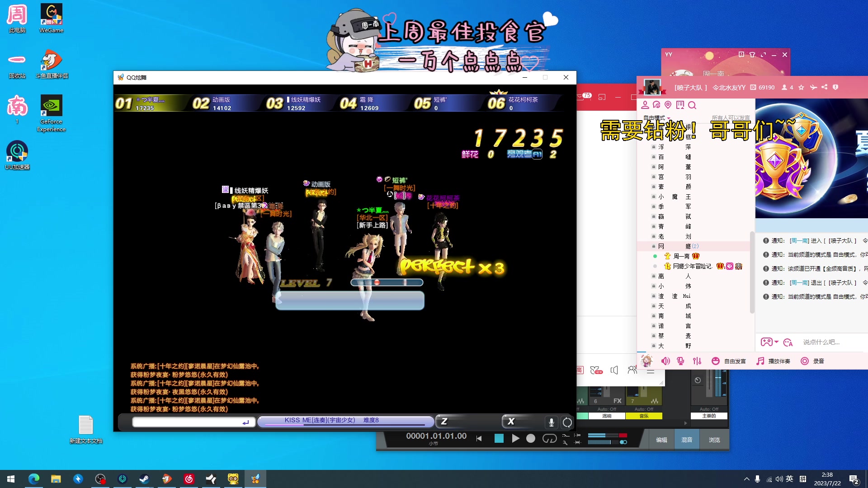Switch to the 混音 tab in the DAW
This screenshot has width=868, height=488.
[x=687, y=440]
